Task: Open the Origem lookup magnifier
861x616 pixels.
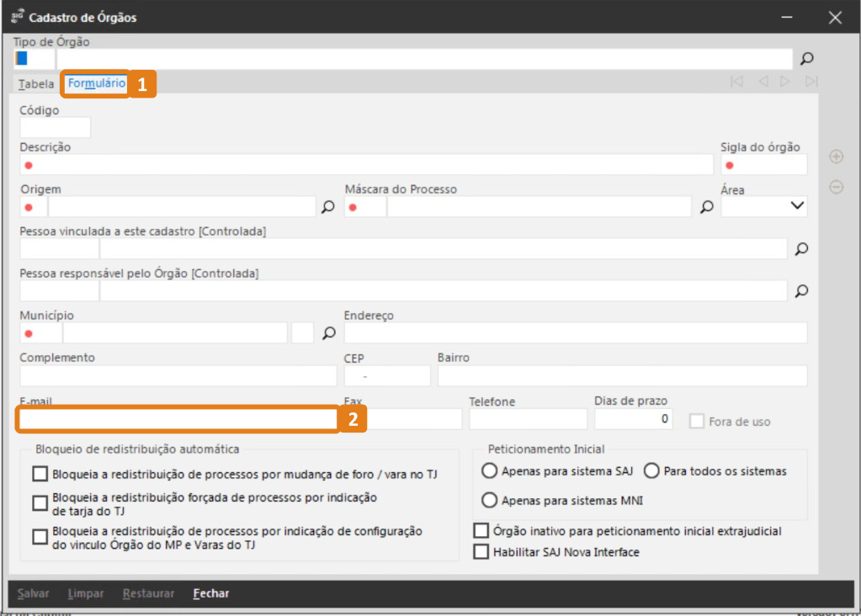Action: (x=328, y=207)
